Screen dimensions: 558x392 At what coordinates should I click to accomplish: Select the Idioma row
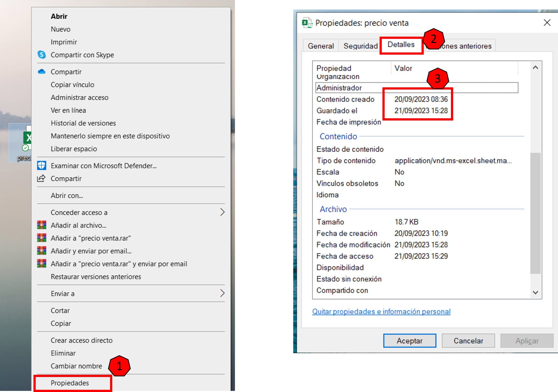coord(417,195)
